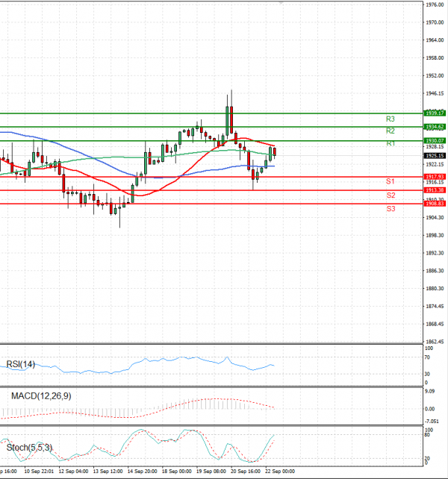
Task: Click the 1922.15 price axis value
Action: pyautogui.click(x=435, y=164)
